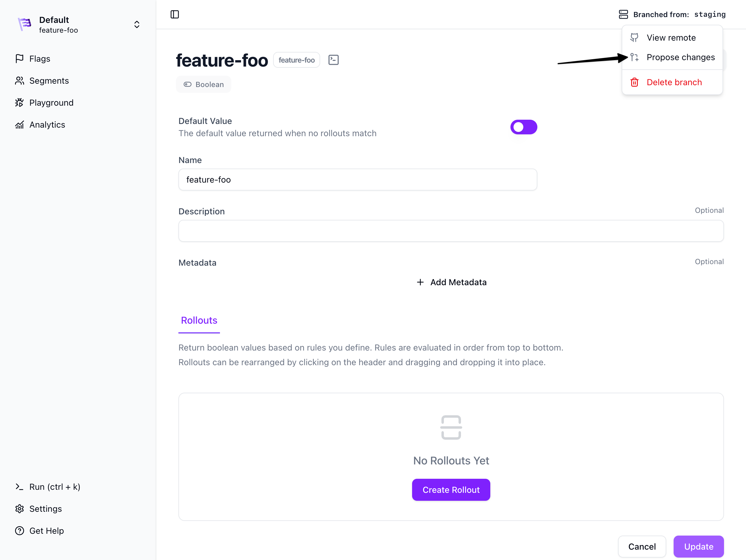
Task: Open the Branched from staging menu
Action: (672, 14)
